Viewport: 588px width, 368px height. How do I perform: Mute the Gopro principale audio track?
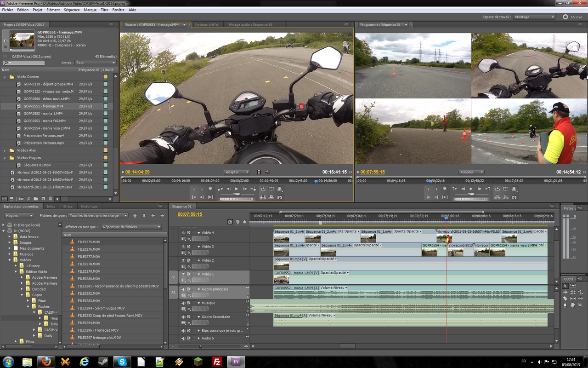click(183, 289)
